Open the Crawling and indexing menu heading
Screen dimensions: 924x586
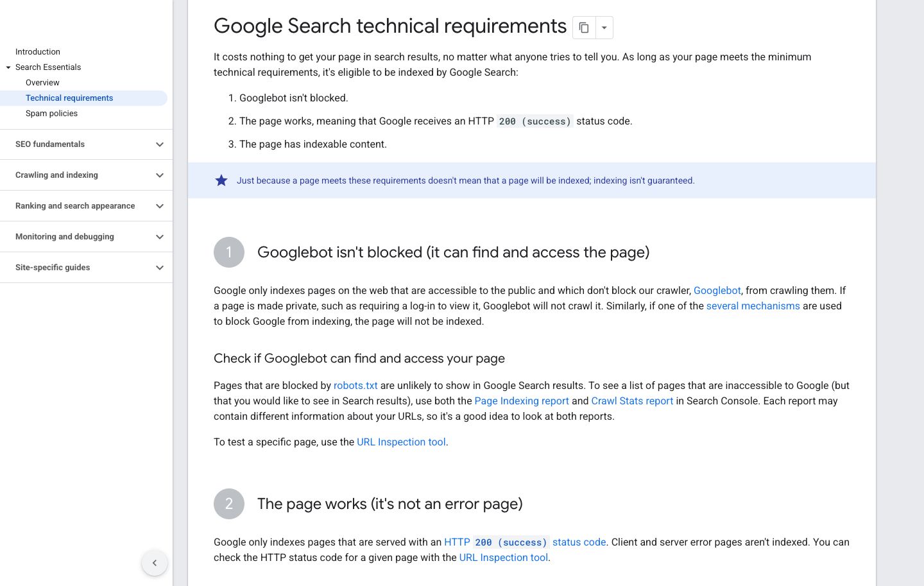tap(56, 175)
